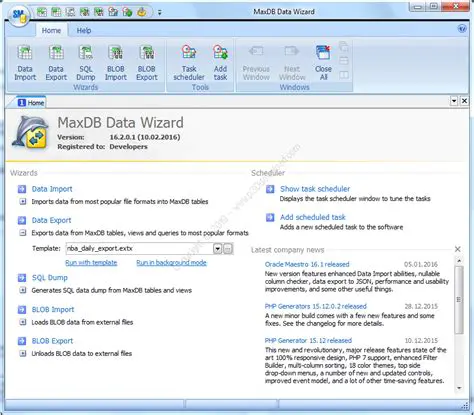Click the news scrollbar up arrow
474x415 pixels.
point(459,261)
